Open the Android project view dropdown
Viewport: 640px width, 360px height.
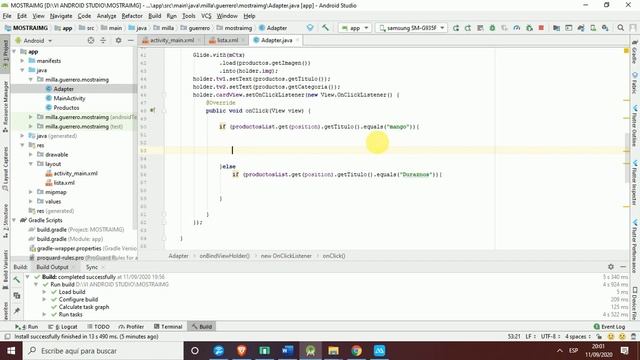point(34,40)
